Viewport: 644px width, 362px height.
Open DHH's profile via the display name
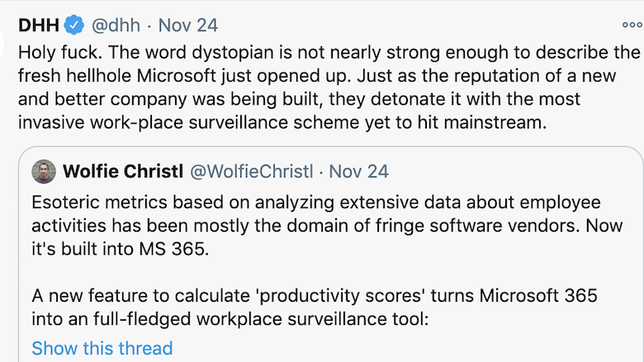click(x=39, y=26)
